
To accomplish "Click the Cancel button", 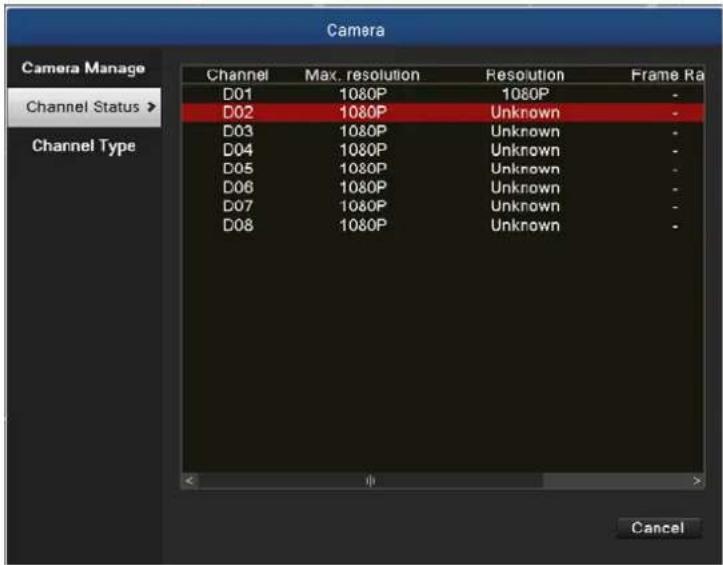I will click(658, 527).
